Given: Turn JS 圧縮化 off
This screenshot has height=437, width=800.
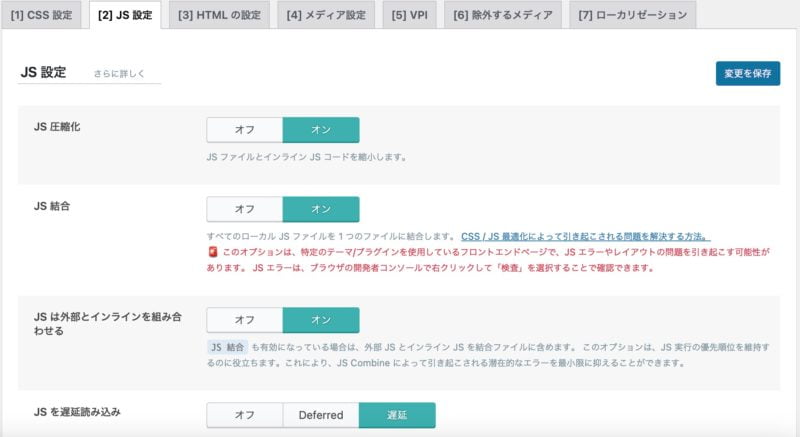Looking at the screenshot, I should point(244,130).
